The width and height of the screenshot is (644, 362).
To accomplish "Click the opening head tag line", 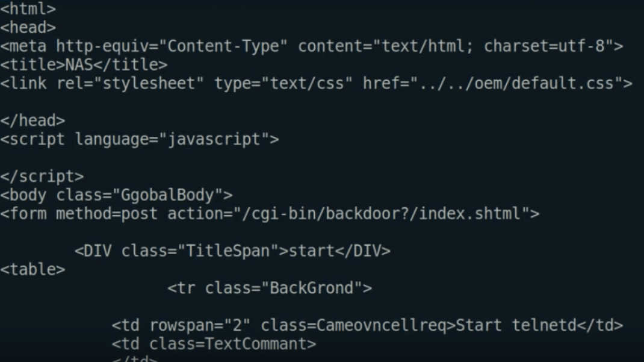I will click(x=28, y=28).
